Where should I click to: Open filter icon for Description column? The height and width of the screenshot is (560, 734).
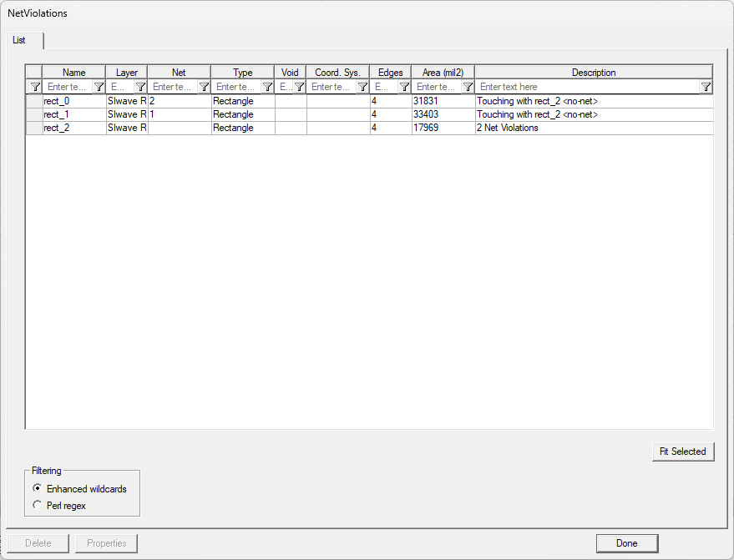click(706, 87)
